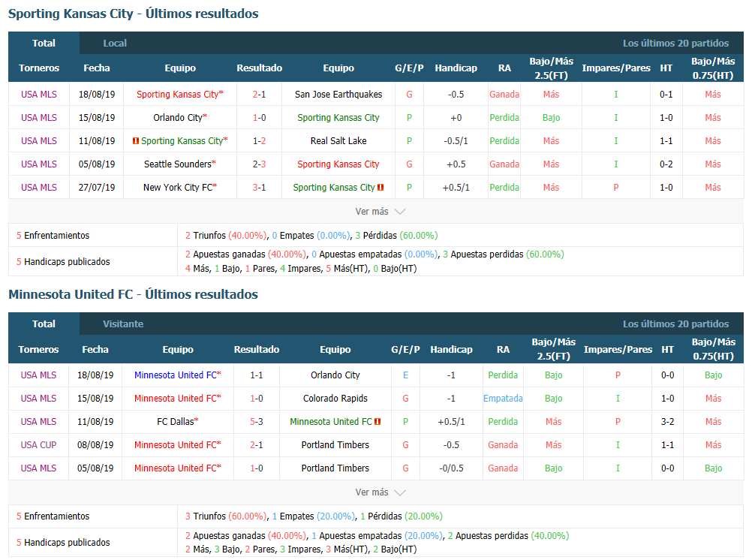Click red card icon in FC Dallas row
Screen dimensions: 752x560
click(378, 422)
